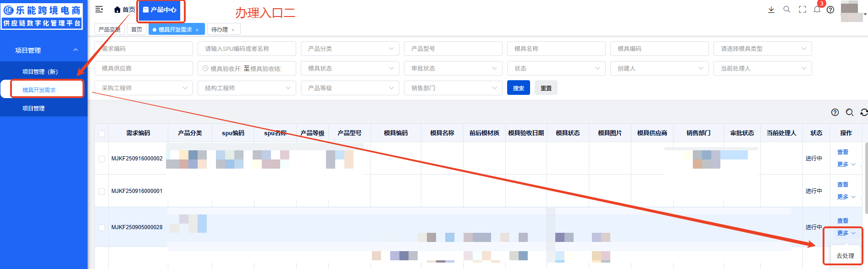Click the 重置 button

pos(546,88)
